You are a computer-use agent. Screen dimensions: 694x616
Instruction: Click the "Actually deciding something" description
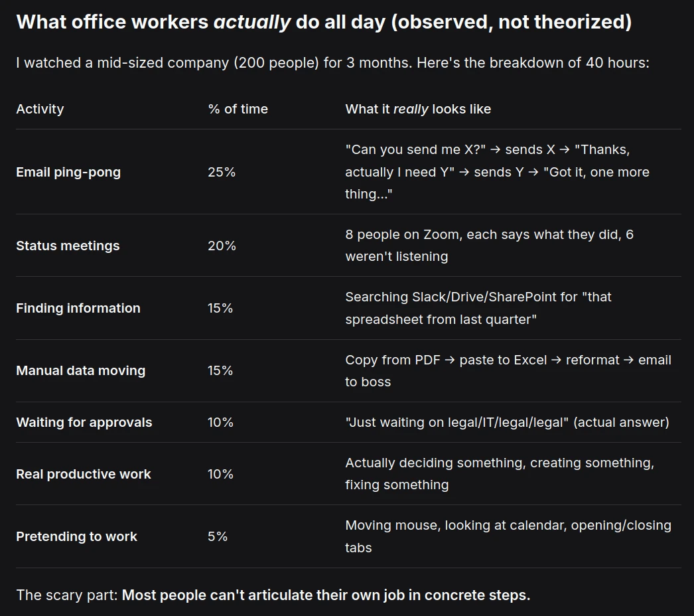499,473
